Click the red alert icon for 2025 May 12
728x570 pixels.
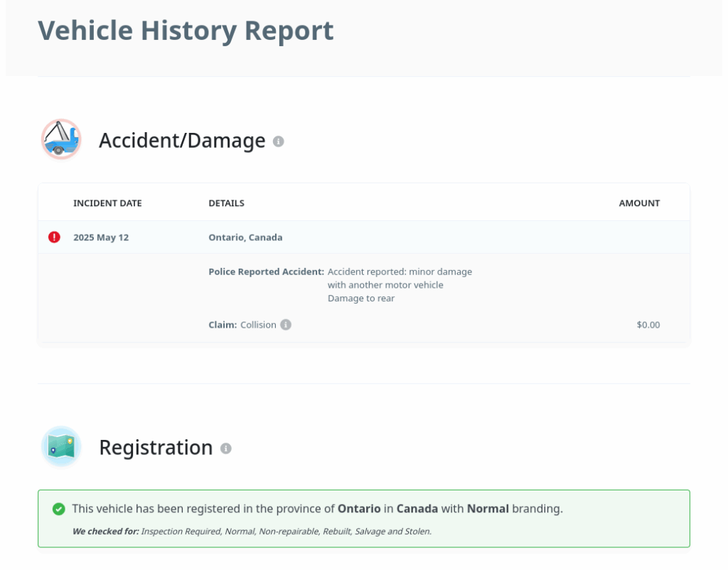(54, 237)
